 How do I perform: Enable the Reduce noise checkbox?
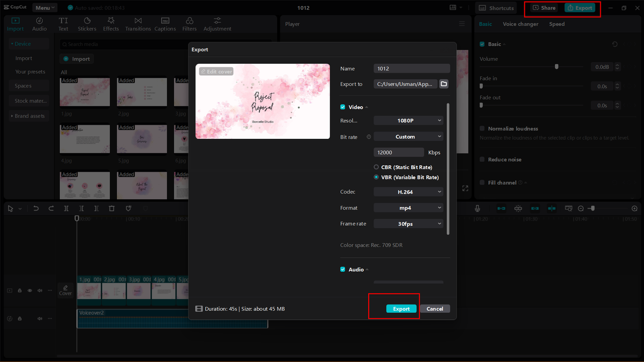coord(482,159)
